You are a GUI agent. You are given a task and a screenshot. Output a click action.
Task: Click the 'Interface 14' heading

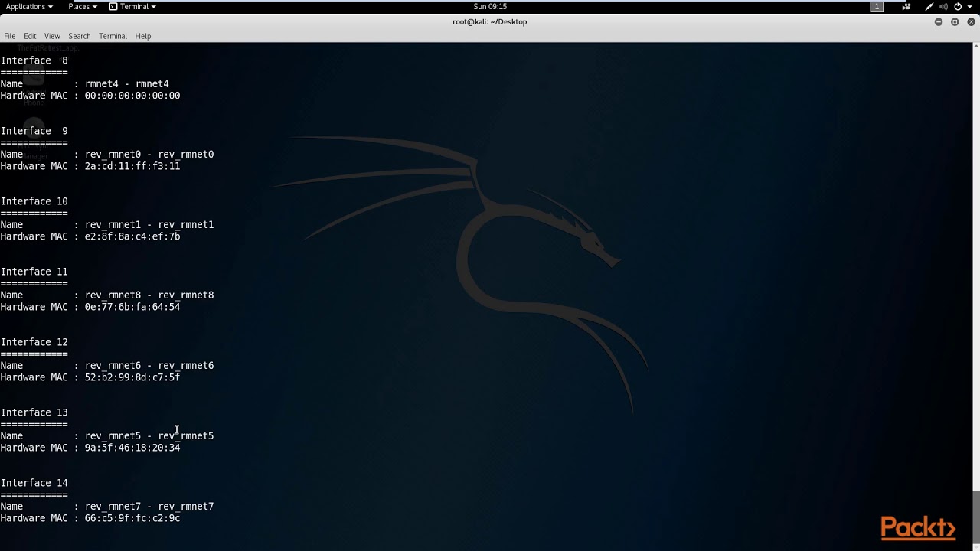34,483
